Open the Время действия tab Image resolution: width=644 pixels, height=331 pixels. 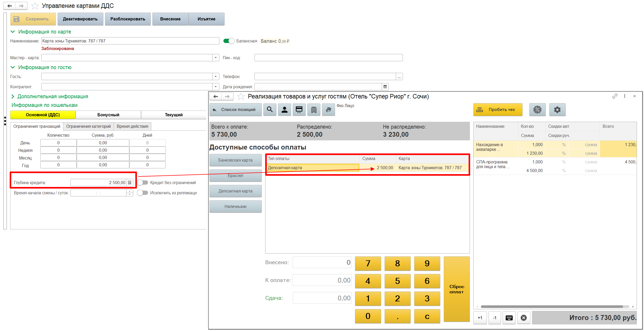click(132, 126)
